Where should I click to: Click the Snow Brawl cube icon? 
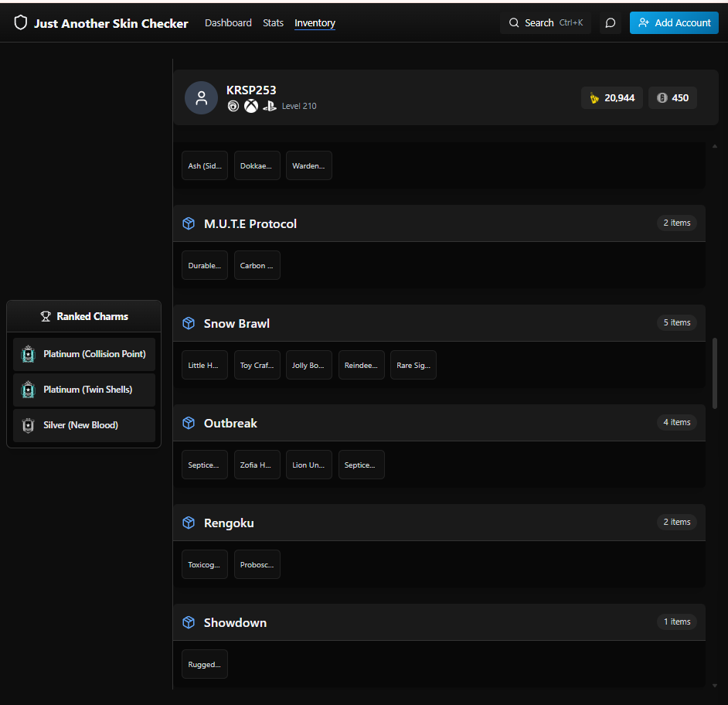click(189, 323)
